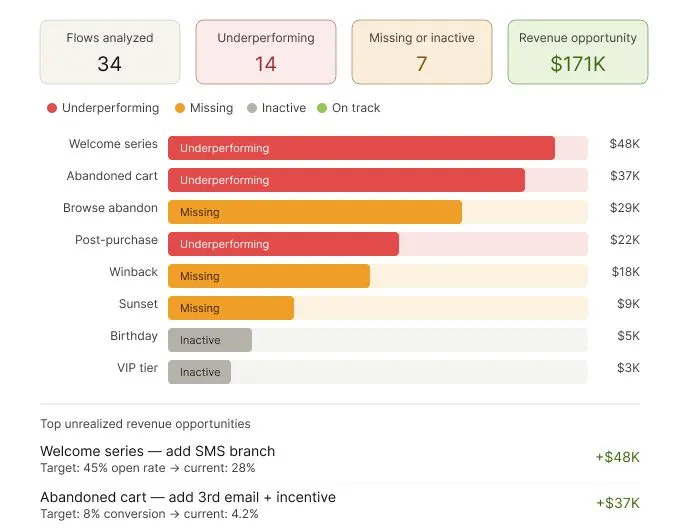Select the Abandoned cart row label
The image size is (680, 532).
point(112,176)
